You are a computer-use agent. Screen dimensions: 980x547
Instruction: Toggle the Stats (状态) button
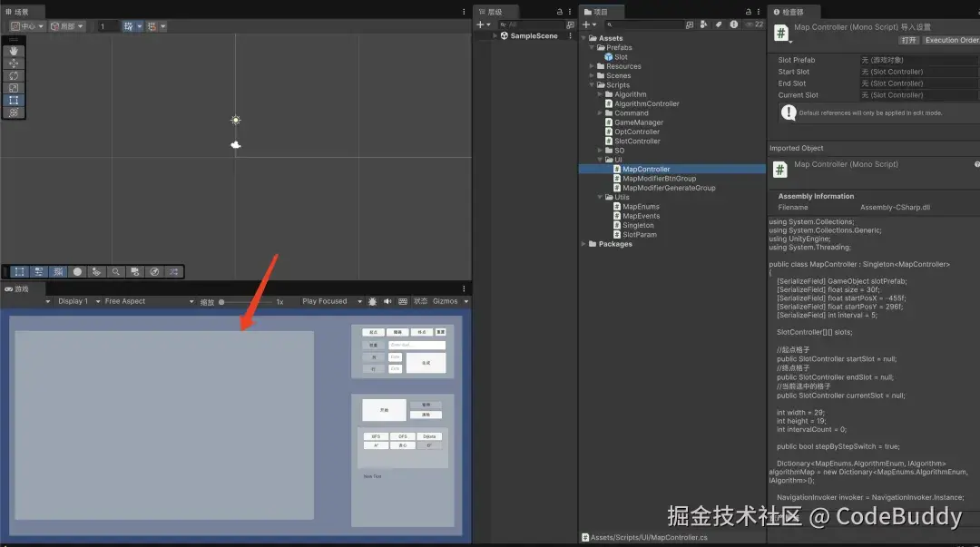421,301
